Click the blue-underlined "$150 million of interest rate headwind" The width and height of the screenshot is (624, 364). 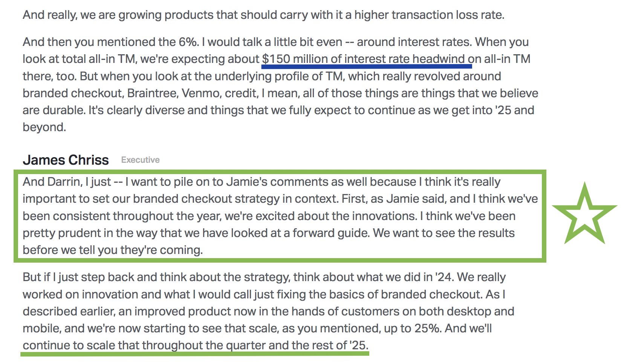click(x=363, y=59)
